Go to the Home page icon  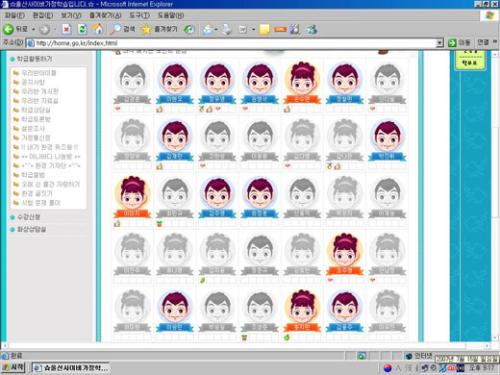98,29
